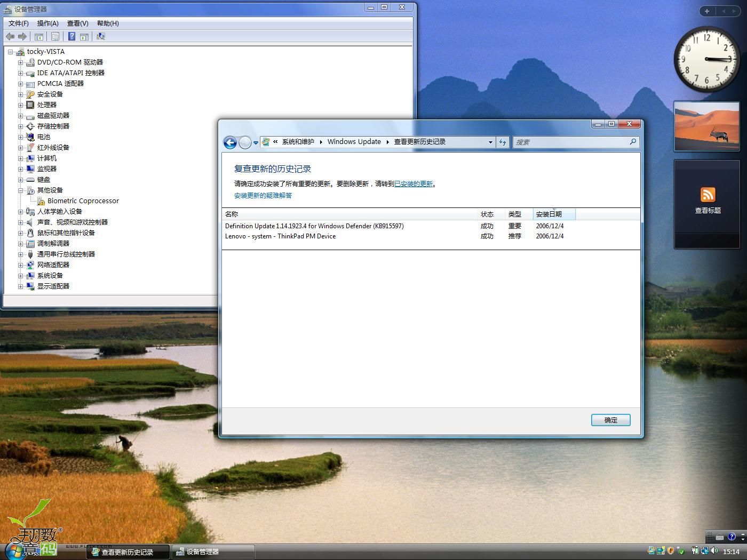747x560 pixels.
Task: Toggle action pane icon in Device Manager toolbar
Action: point(84,36)
